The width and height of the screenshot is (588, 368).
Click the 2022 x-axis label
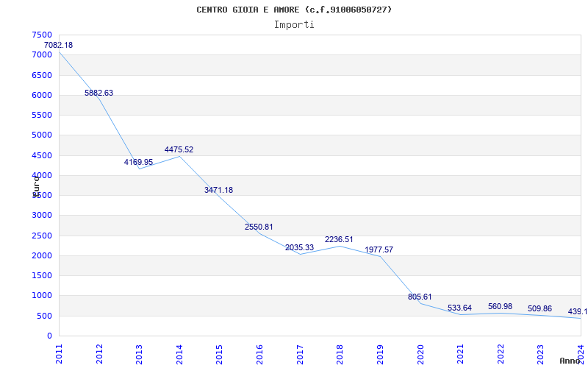[x=501, y=354]
